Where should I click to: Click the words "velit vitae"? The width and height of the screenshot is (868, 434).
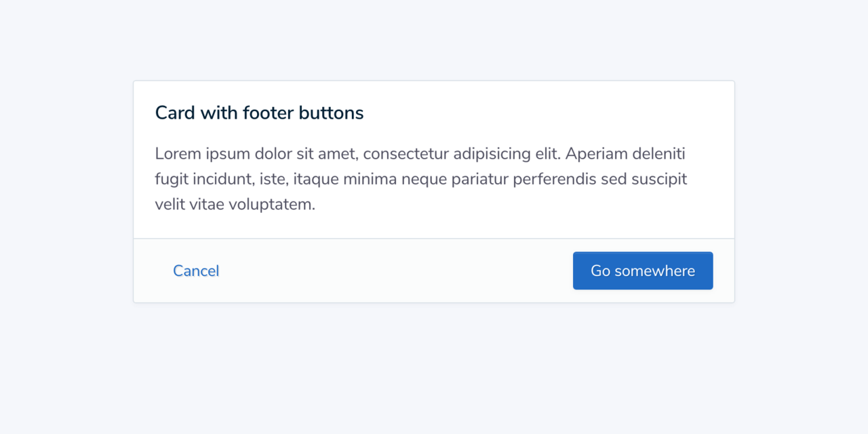click(x=189, y=205)
